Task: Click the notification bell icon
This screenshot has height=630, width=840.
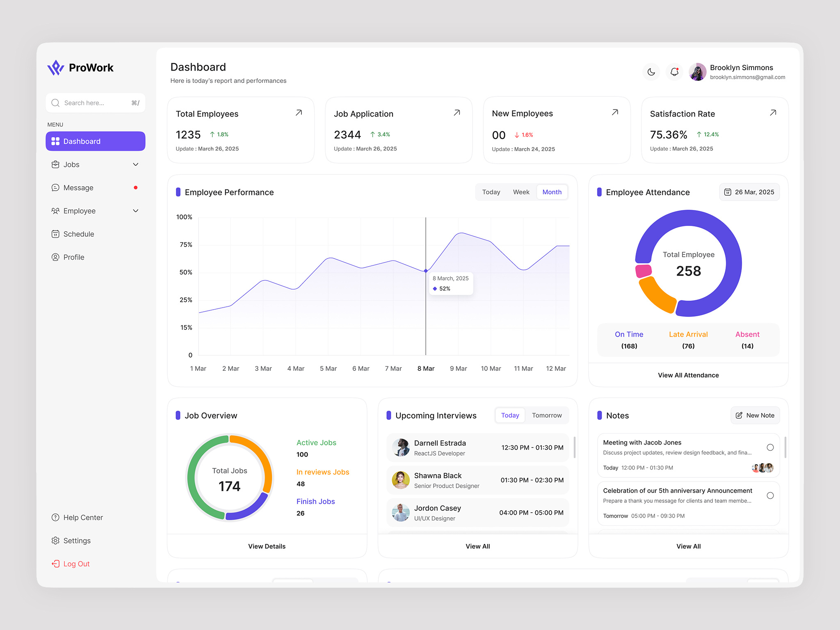Action: (x=674, y=72)
